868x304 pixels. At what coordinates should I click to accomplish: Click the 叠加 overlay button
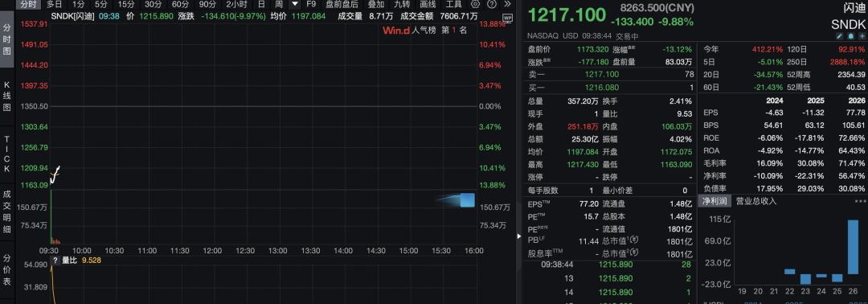376,4
